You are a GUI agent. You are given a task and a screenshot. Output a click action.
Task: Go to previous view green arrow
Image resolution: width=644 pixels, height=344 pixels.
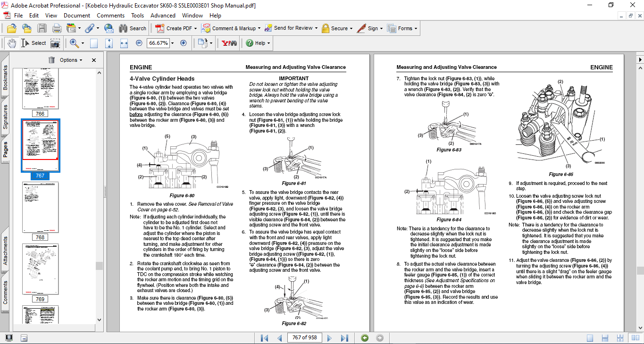pyautogui.click(x=364, y=338)
